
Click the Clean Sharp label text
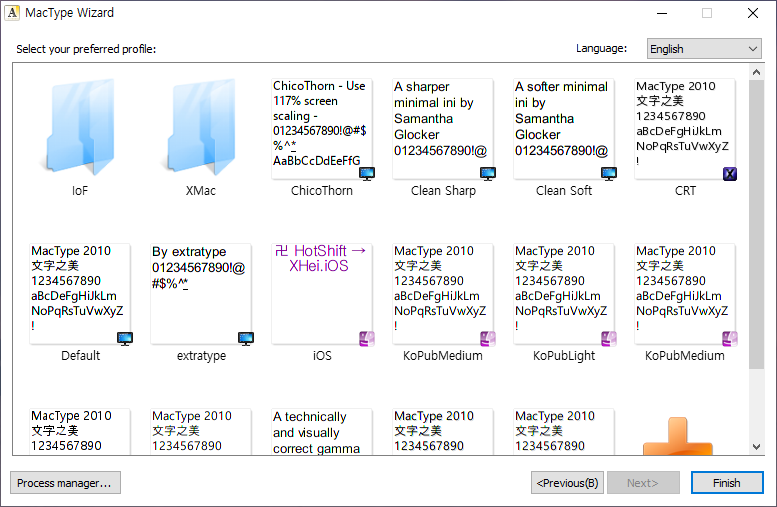[x=443, y=191]
